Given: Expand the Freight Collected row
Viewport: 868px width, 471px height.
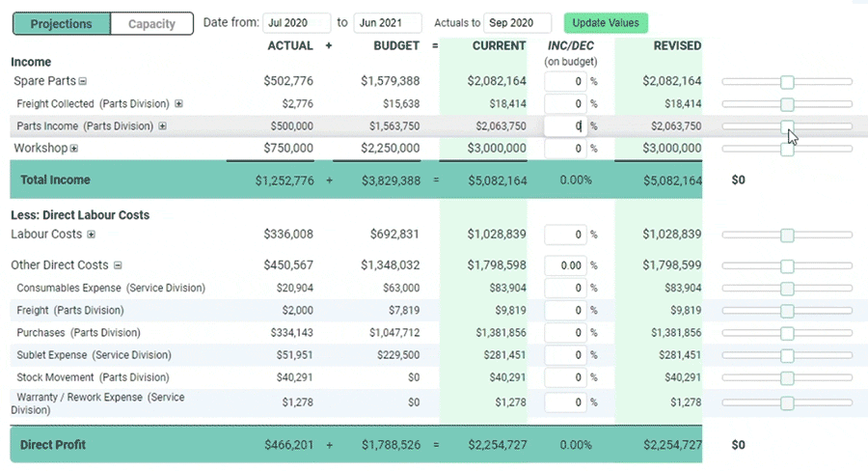Looking at the screenshot, I should tap(178, 103).
